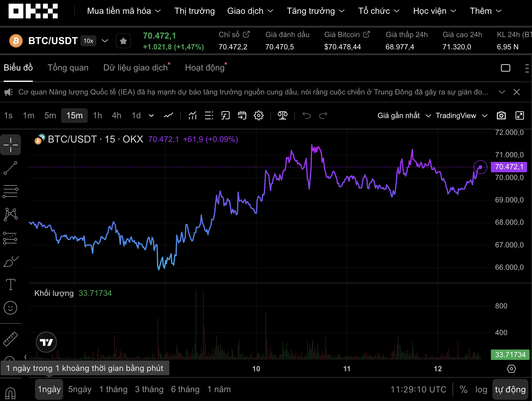Click the ruler measure tool
Viewport: 532px width, 401px height.
[x=10, y=339]
